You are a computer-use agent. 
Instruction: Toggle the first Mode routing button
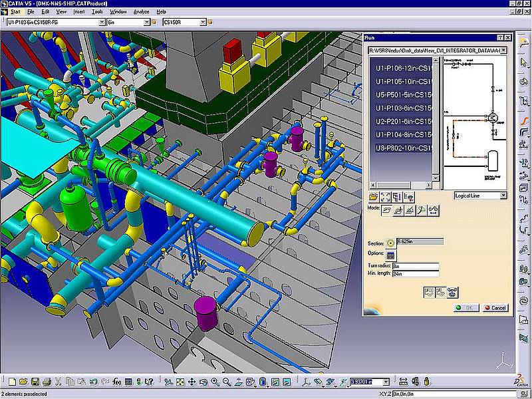point(386,209)
